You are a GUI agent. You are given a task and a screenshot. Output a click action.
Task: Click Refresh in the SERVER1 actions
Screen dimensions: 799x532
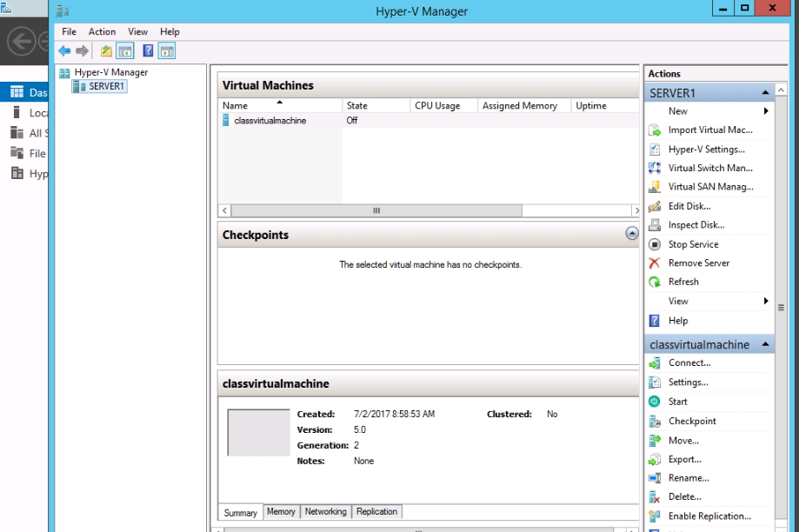click(x=682, y=282)
